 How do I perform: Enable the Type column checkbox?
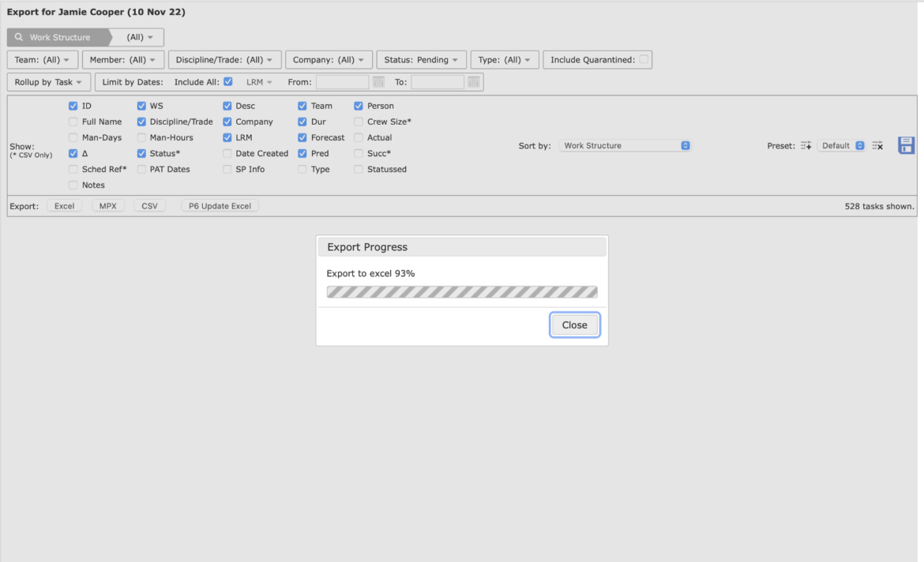[302, 170]
